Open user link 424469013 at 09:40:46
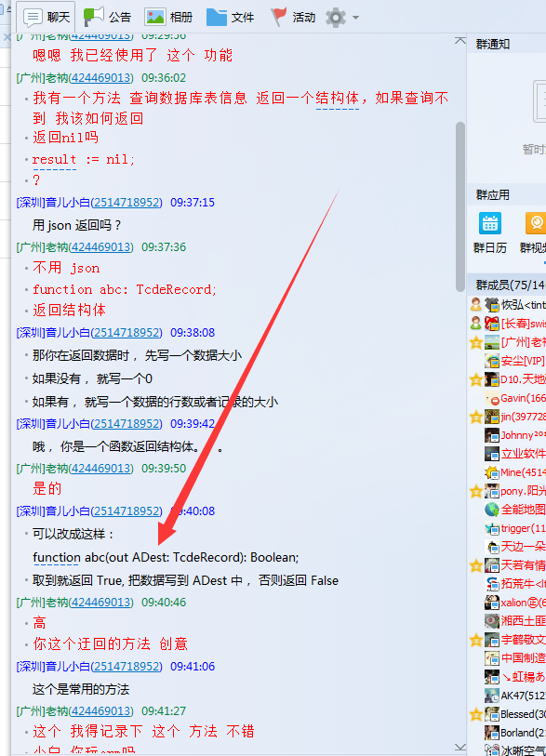Viewport: 546px width, 756px height. tap(100, 603)
